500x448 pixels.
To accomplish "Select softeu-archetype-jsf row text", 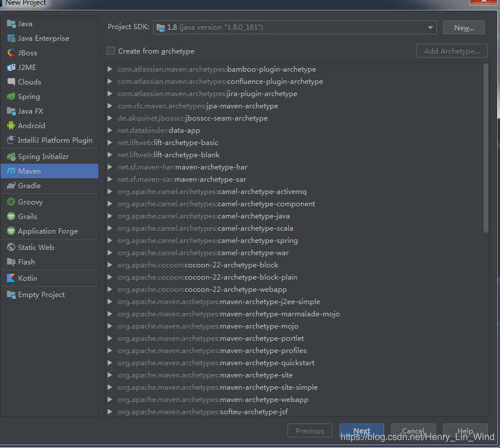I will click(x=203, y=412).
